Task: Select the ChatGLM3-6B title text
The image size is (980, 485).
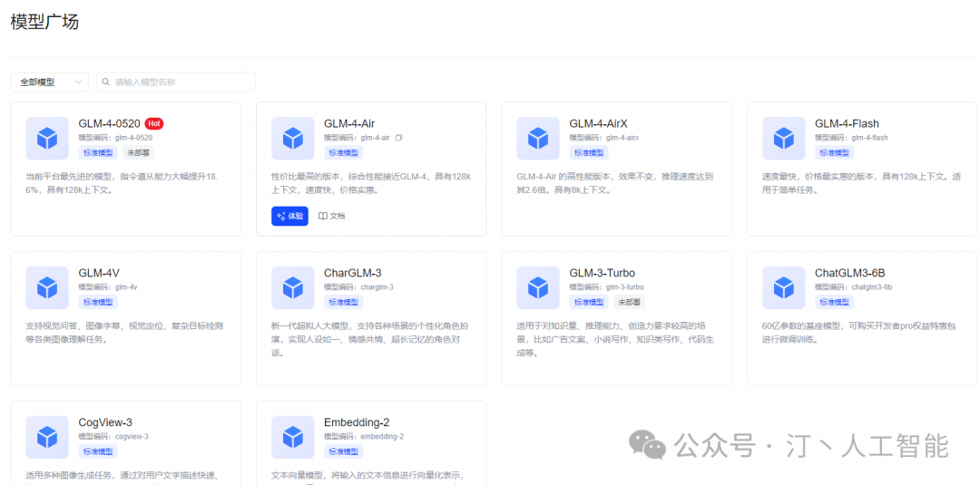Action: click(850, 273)
